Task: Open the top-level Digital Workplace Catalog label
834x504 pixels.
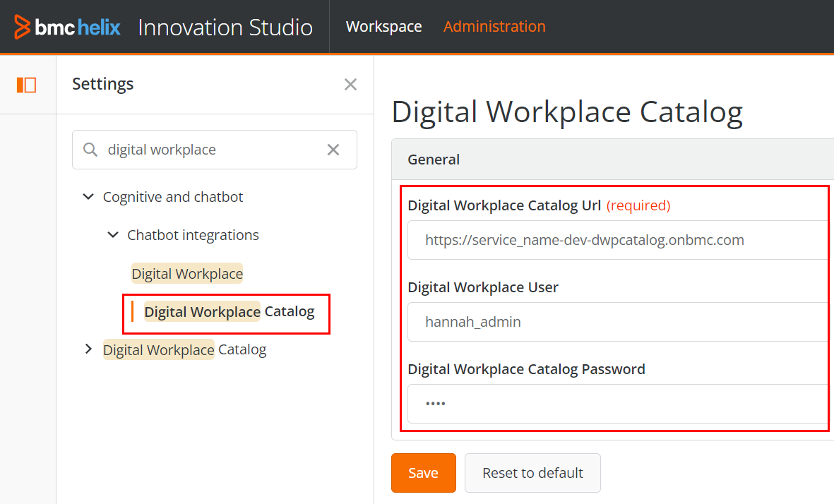Action: pos(184,350)
